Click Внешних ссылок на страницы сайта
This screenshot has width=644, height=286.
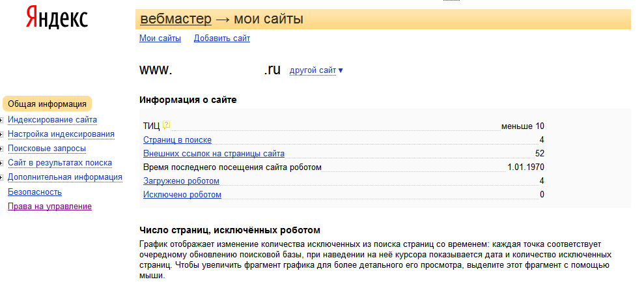click(x=214, y=154)
